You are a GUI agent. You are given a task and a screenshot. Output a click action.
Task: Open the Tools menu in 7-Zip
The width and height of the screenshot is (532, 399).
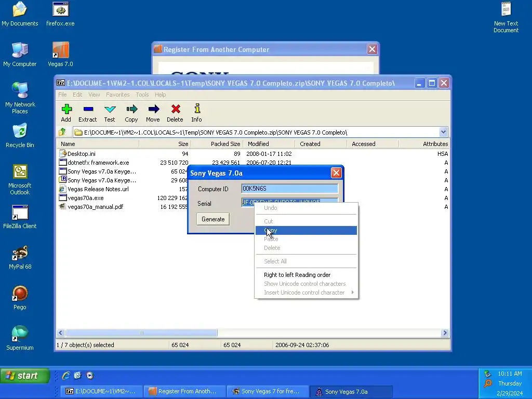click(142, 95)
